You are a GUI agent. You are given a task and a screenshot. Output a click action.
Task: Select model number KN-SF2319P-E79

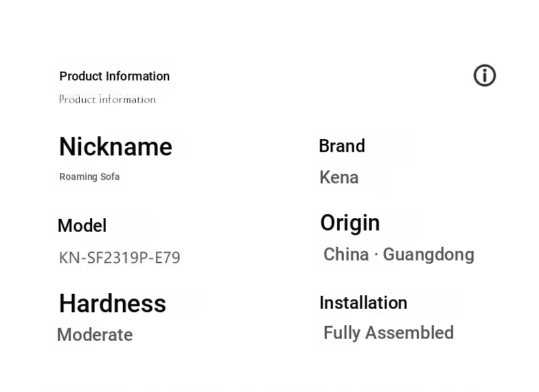119,258
